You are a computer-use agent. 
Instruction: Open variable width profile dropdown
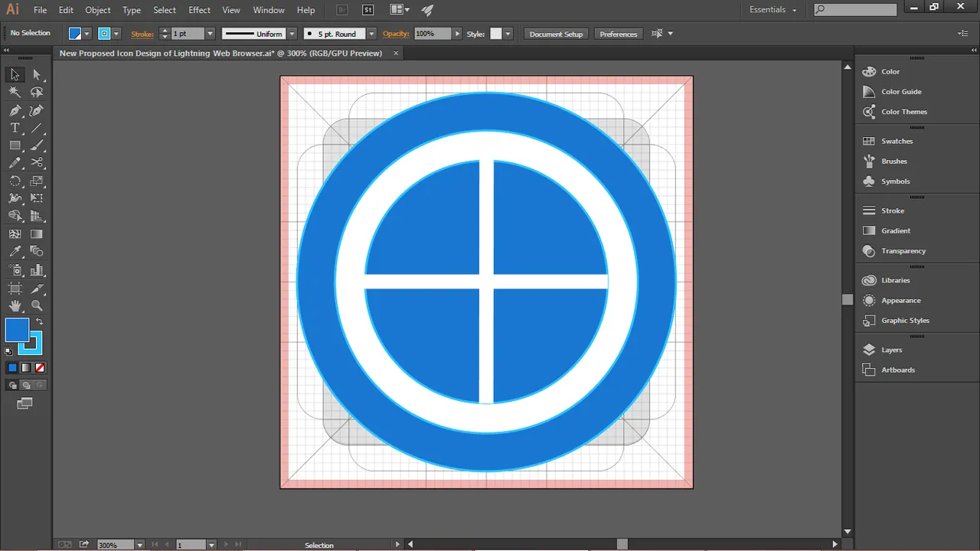tap(292, 34)
